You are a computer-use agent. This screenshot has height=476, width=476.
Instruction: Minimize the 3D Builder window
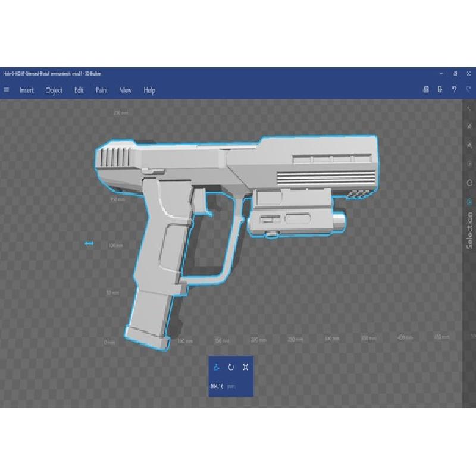(x=441, y=74)
